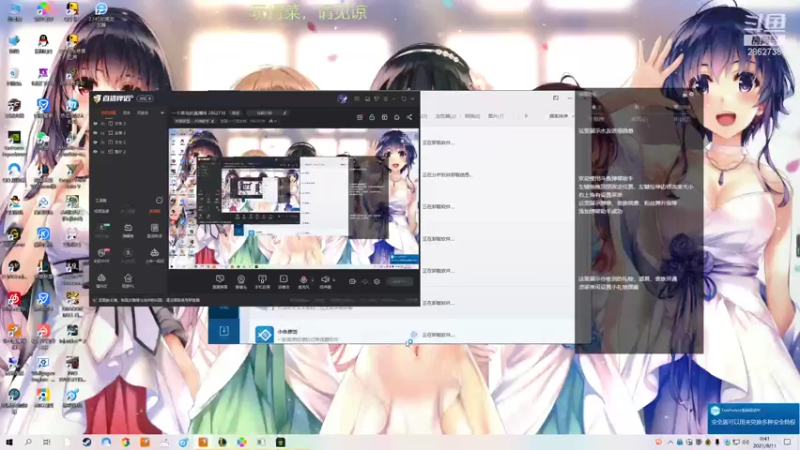Click the phone screen-cast source icon
Screen dimensions: 800x450
click(x=262, y=279)
